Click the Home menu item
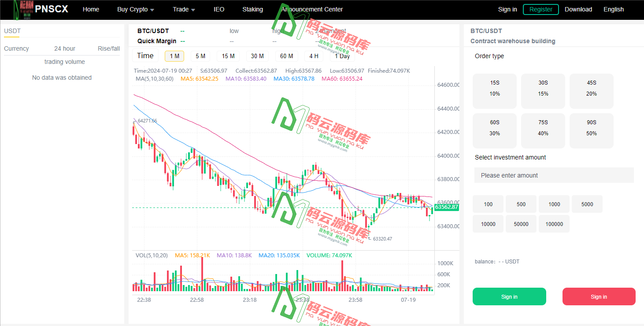The image size is (644, 326). (91, 9)
